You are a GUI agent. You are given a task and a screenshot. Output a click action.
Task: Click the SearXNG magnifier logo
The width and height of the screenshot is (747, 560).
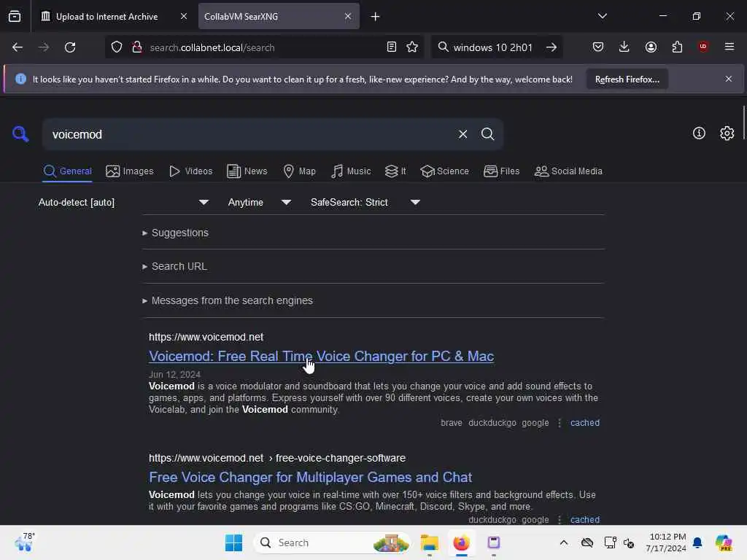coord(20,134)
